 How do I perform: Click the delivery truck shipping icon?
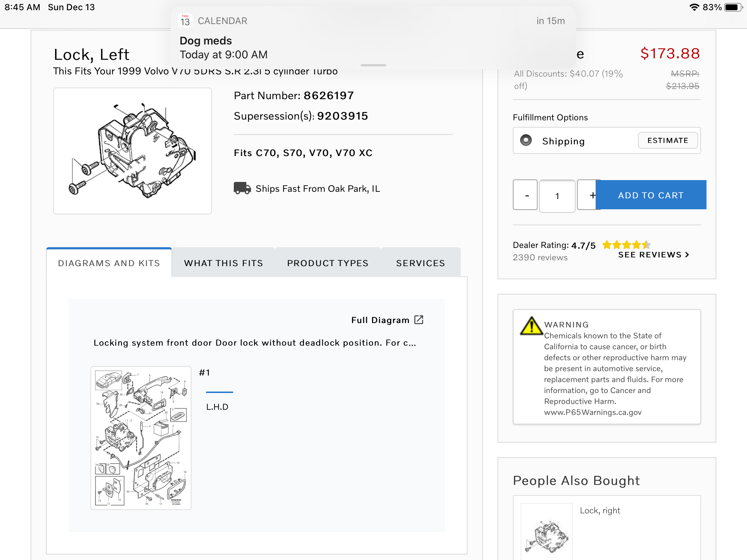coord(242,188)
